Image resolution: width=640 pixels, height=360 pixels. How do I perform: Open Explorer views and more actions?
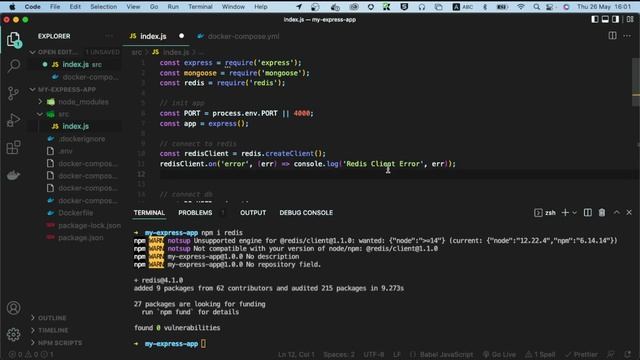click(x=109, y=36)
